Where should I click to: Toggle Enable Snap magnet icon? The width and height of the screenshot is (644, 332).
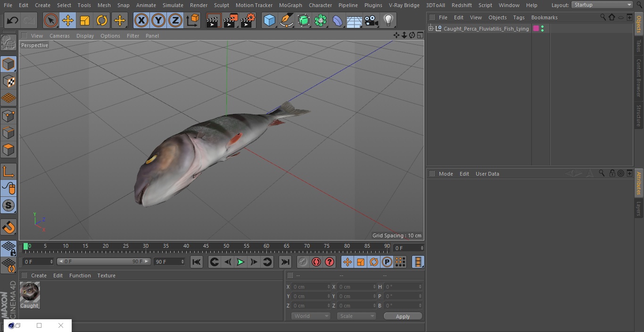click(x=8, y=227)
